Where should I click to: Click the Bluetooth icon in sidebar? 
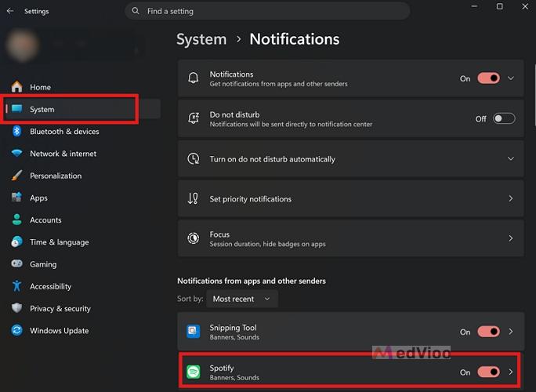coord(16,132)
